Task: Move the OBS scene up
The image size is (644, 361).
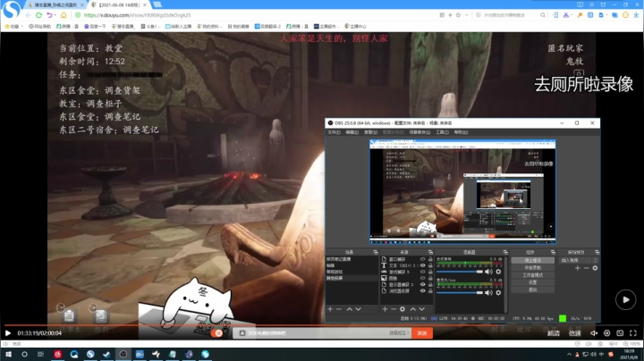Action: tap(350, 309)
